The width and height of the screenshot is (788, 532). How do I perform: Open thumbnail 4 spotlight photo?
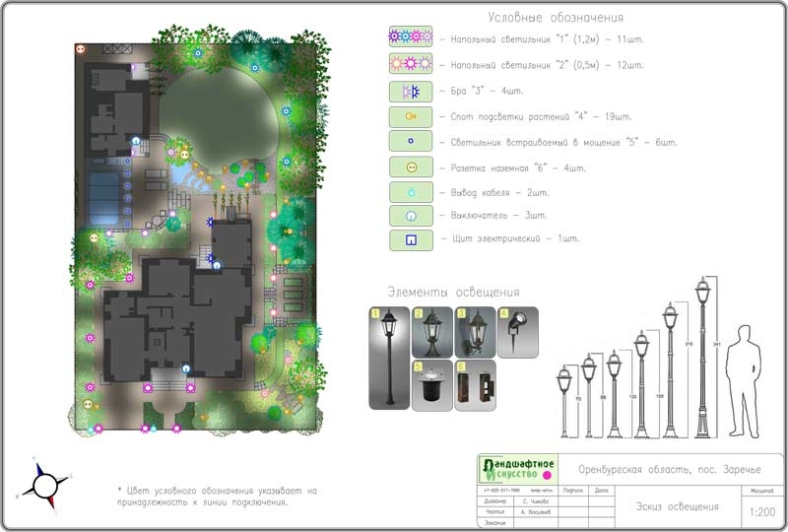(x=518, y=332)
